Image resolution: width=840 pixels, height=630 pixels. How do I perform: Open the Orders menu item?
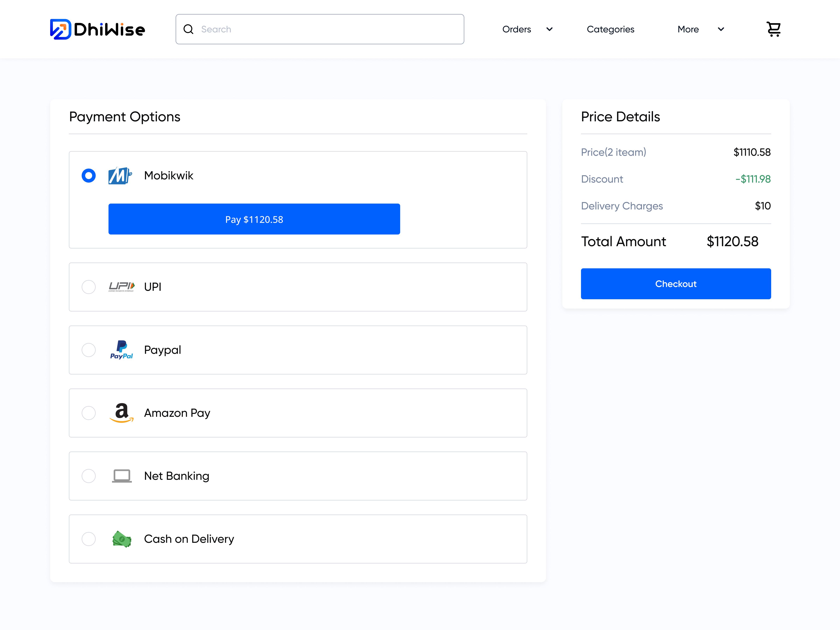coord(516,29)
